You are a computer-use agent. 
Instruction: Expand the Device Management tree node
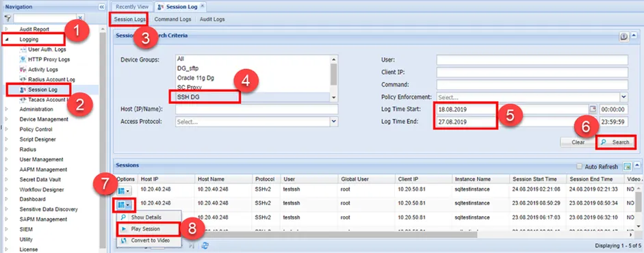7,120
